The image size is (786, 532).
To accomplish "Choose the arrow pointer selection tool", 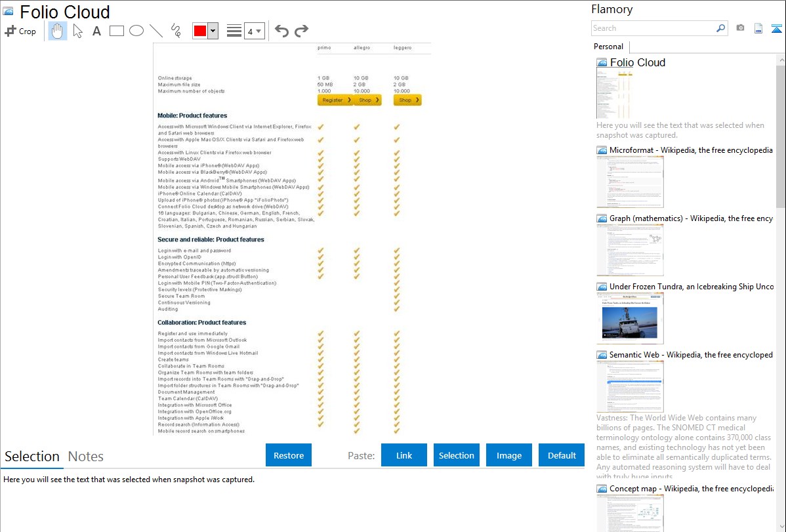I will (77, 31).
